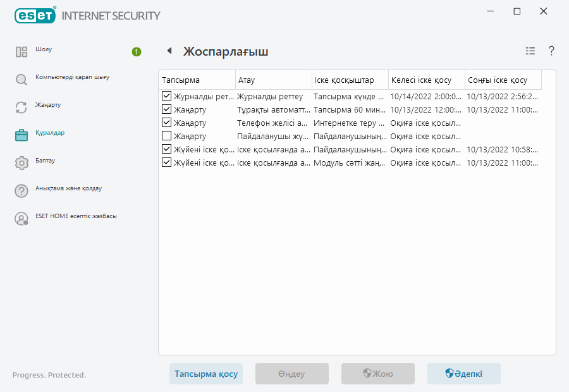Open the list options icon near help

530,51
